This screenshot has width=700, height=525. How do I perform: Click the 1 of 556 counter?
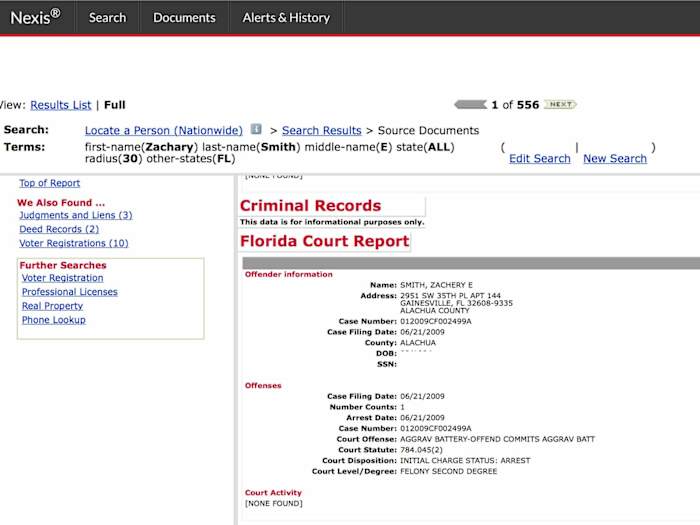(515, 105)
